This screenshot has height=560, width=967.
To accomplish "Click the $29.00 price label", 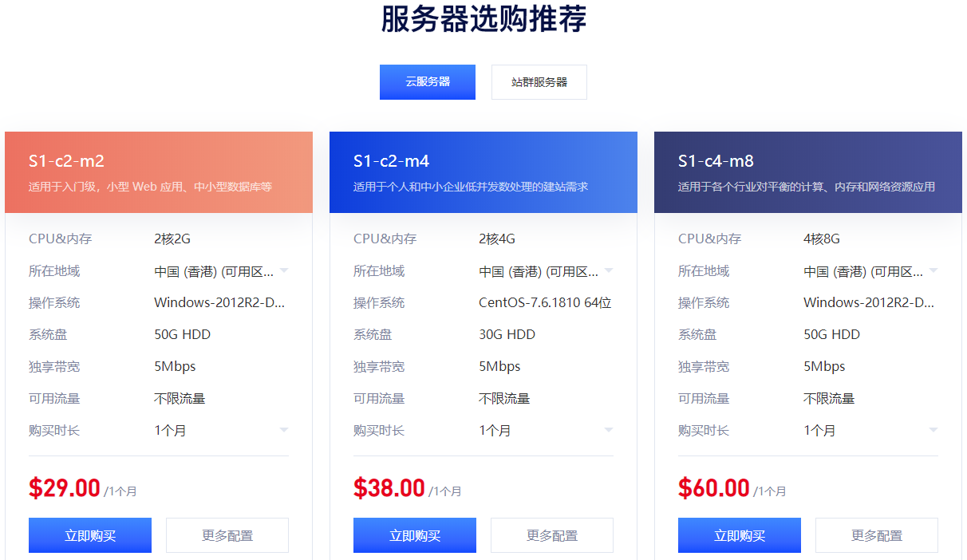I will click(x=64, y=487).
